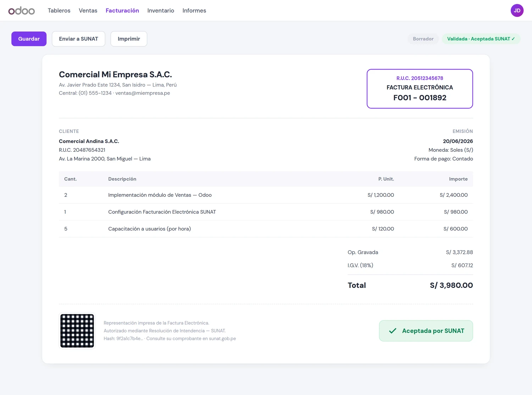Click Autorizado mediante Resolución de Intendencia text
This screenshot has height=395, width=532.
165,331
